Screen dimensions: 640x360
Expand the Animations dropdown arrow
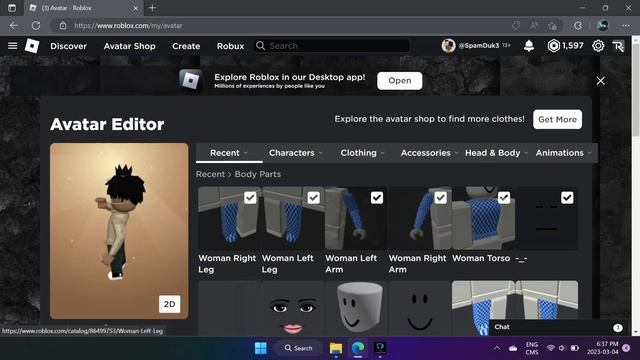pyautogui.click(x=590, y=153)
